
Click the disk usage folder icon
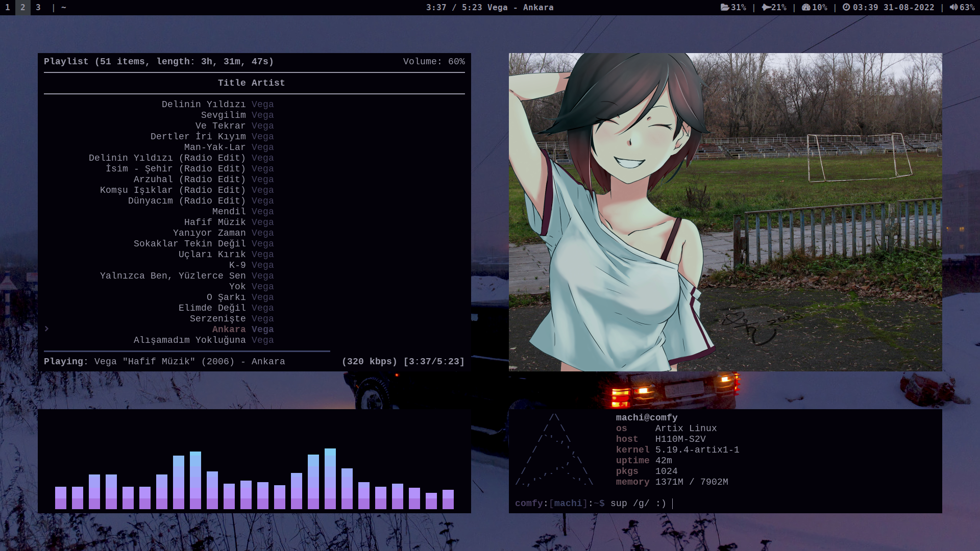[x=725, y=8]
